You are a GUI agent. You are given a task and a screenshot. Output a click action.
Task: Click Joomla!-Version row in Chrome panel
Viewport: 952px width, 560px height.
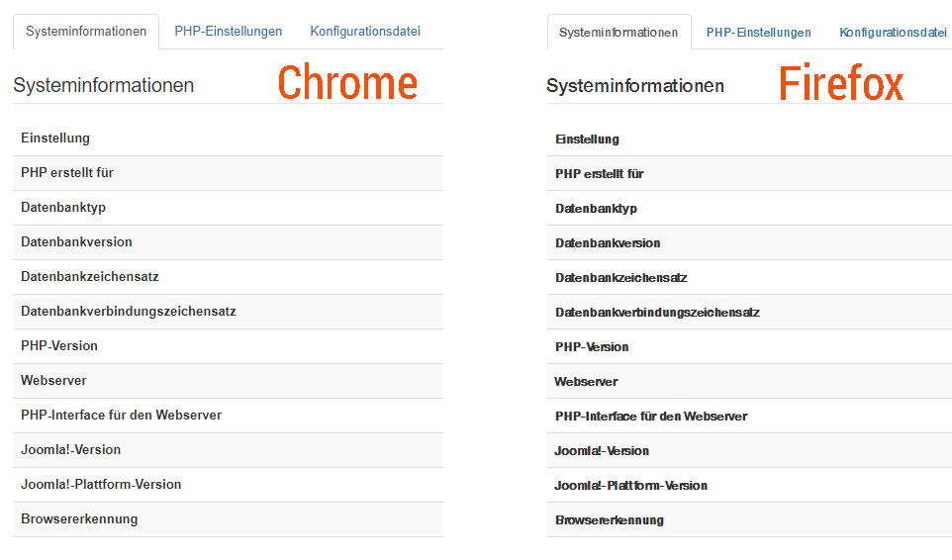tap(70, 450)
